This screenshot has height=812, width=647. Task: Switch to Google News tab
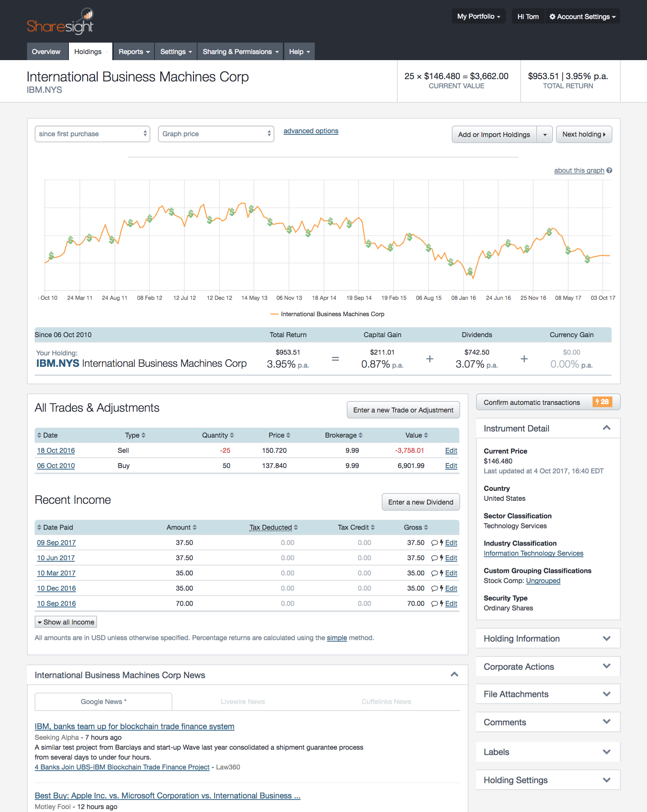(x=104, y=702)
